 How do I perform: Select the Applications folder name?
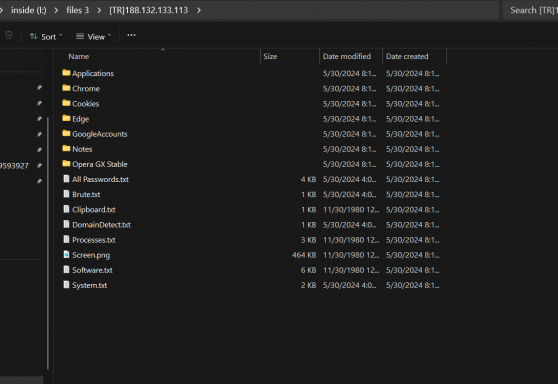point(93,73)
